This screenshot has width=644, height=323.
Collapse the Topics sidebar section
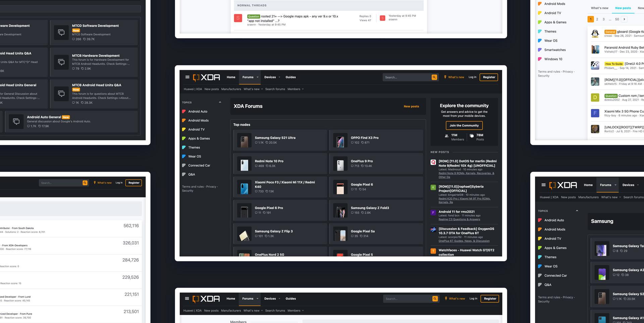tap(220, 102)
